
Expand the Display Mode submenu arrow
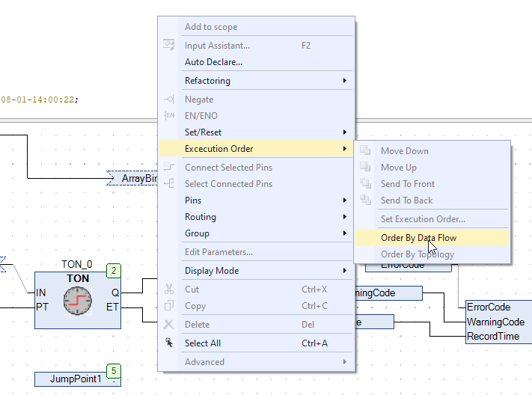pos(345,271)
